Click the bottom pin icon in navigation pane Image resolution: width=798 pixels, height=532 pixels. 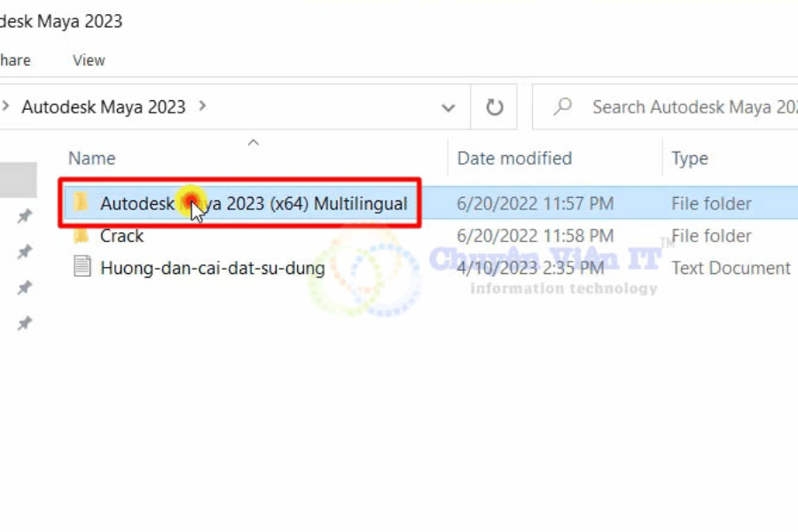click(25, 325)
